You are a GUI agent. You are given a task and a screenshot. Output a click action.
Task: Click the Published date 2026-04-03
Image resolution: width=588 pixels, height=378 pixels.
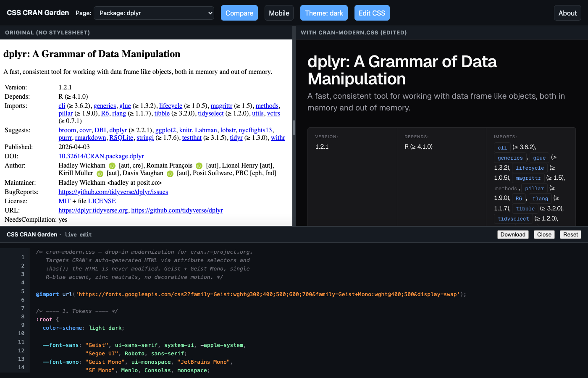[74, 147]
